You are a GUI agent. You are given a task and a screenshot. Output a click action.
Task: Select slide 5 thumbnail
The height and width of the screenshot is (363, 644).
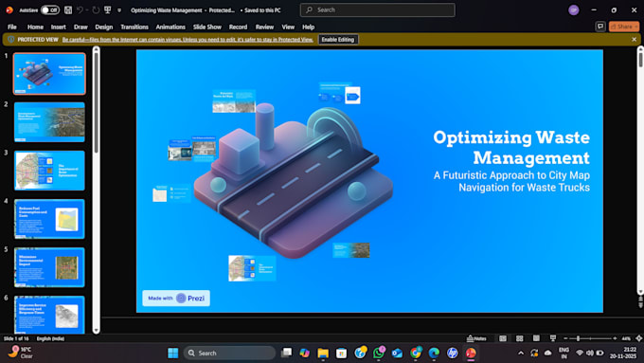[49, 267]
